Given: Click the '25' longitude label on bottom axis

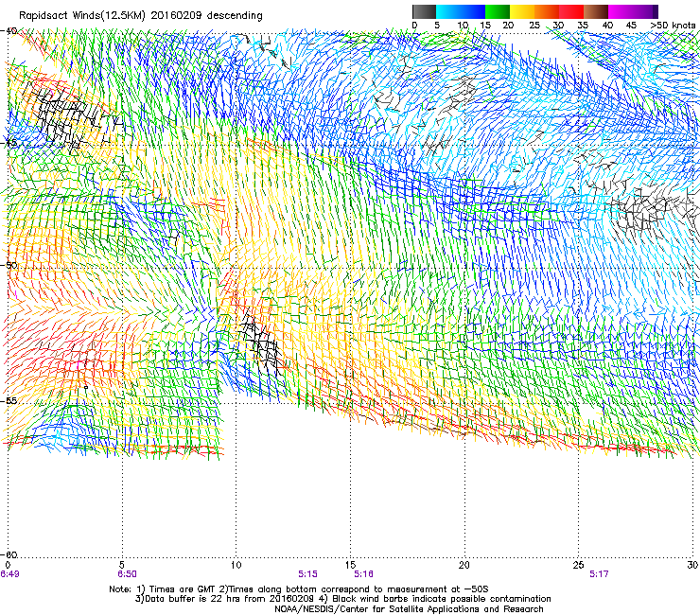Looking at the screenshot, I should [x=579, y=566].
